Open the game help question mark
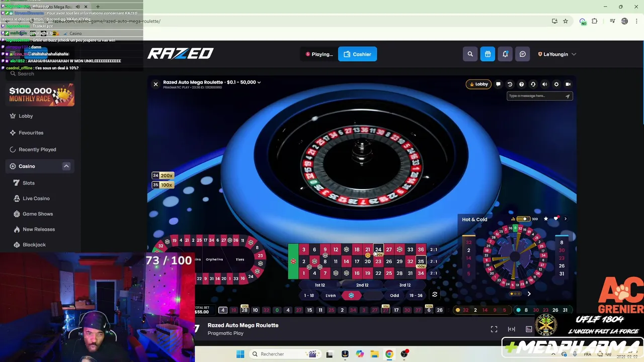 pos(521,84)
